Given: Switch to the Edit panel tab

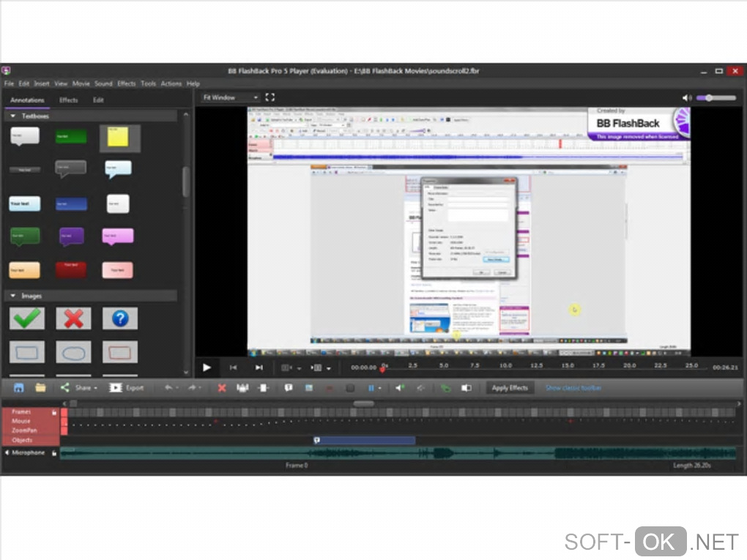Looking at the screenshot, I should click(98, 100).
